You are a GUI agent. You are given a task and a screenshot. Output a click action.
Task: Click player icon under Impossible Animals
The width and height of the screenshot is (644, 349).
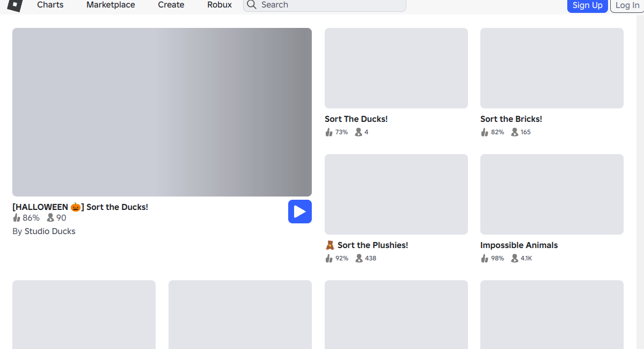click(514, 258)
